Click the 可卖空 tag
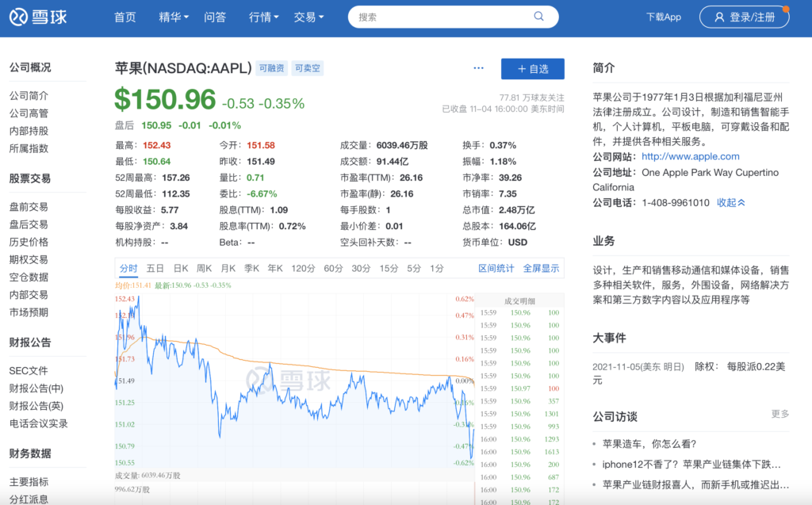Viewport: 812px width, 505px height. pyautogui.click(x=307, y=68)
